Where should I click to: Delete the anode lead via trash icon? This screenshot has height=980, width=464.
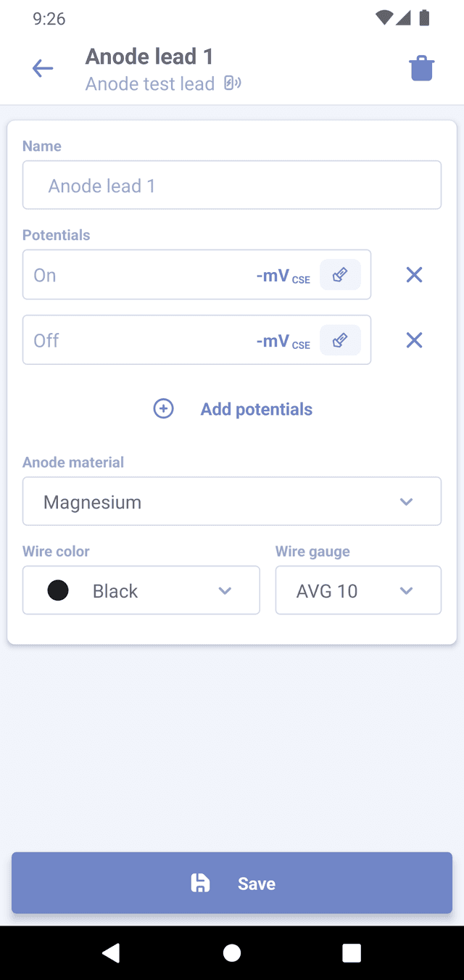pyautogui.click(x=421, y=69)
